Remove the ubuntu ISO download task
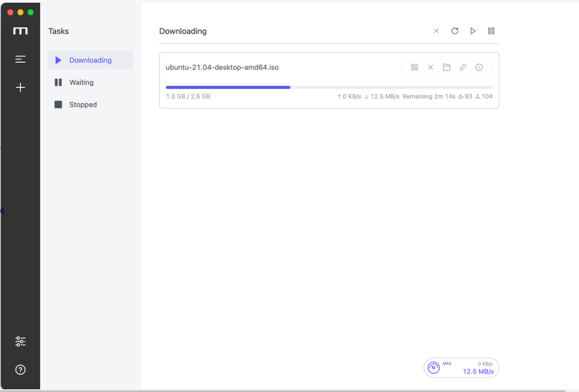Screen dimensions: 579x392 pos(430,68)
